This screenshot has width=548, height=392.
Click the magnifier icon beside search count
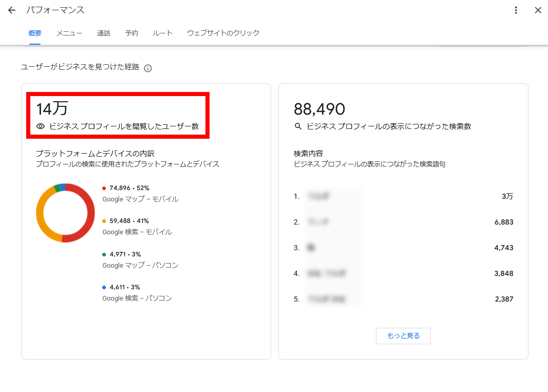[x=298, y=126]
